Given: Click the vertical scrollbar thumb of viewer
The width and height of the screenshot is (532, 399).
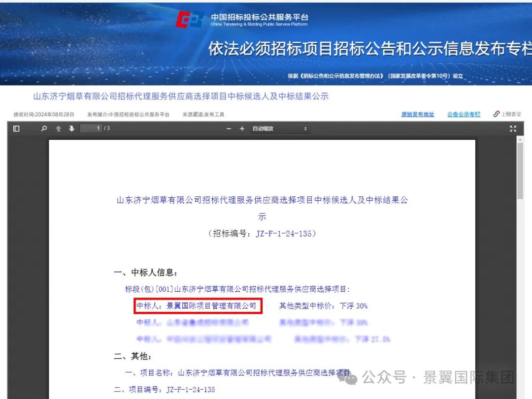Looking at the screenshot, I should [x=520, y=171].
